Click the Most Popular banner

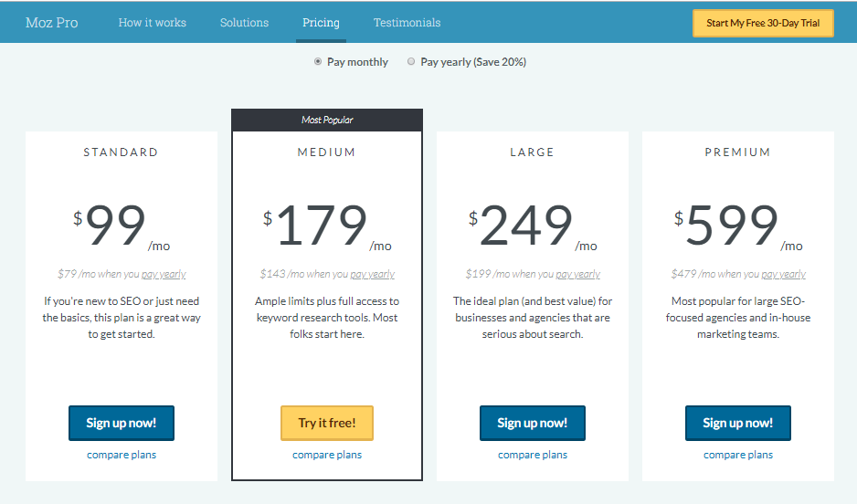click(x=327, y=121)
